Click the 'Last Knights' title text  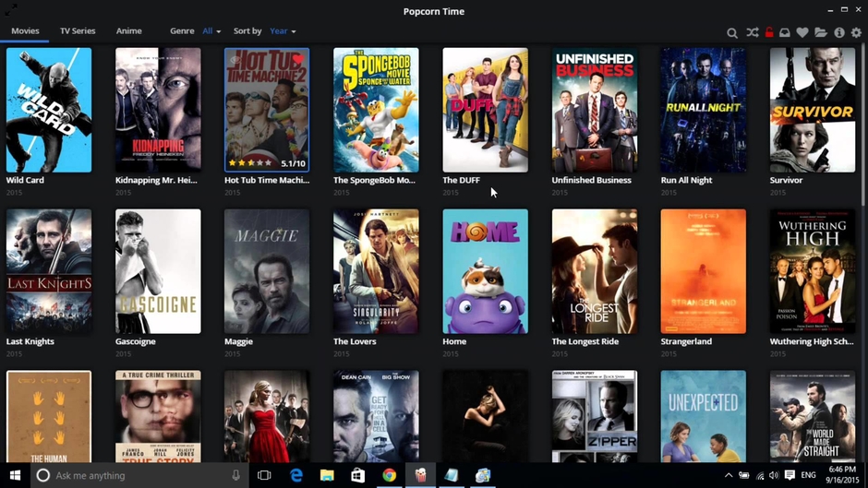[30, 341]
